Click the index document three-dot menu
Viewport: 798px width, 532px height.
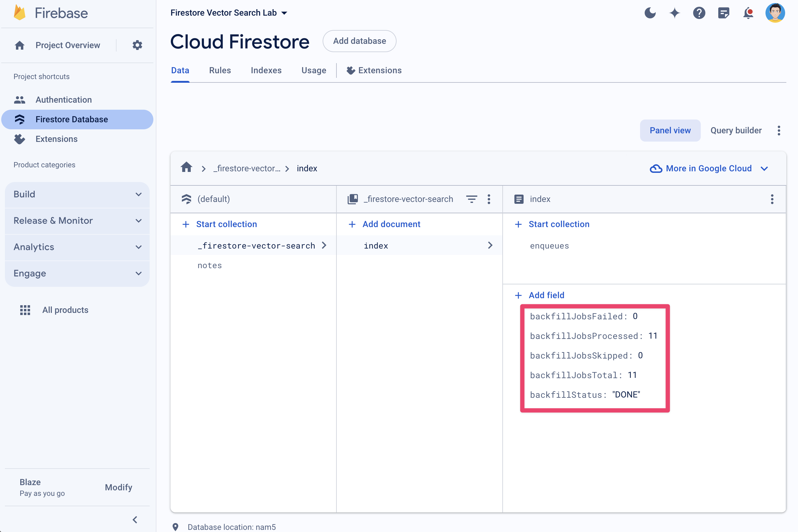tap(771, 199)
